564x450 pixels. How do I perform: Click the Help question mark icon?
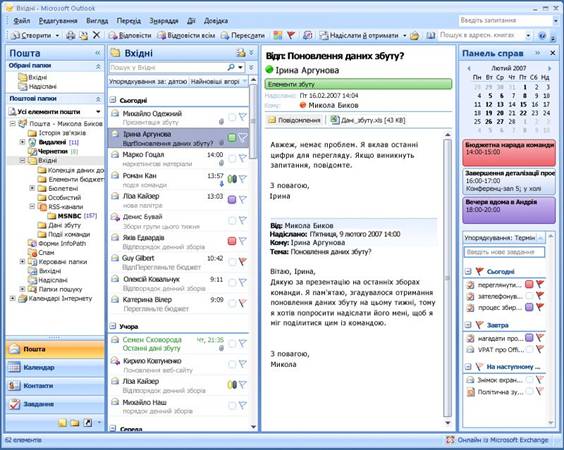pyautogui.click(x=542, y=35)
